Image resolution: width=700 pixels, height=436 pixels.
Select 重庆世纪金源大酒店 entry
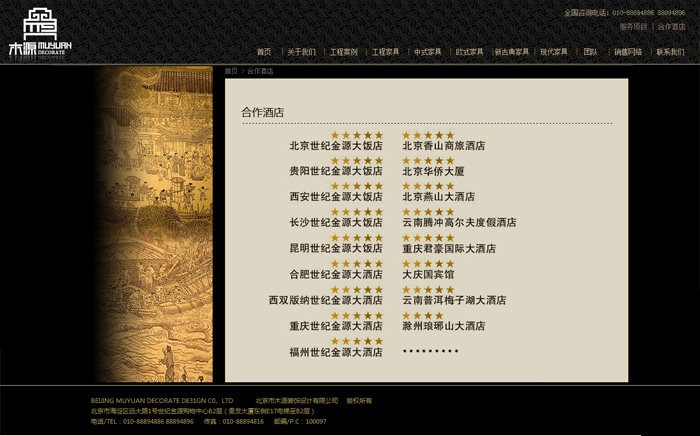pyautogui.click(x=336, y=326)
